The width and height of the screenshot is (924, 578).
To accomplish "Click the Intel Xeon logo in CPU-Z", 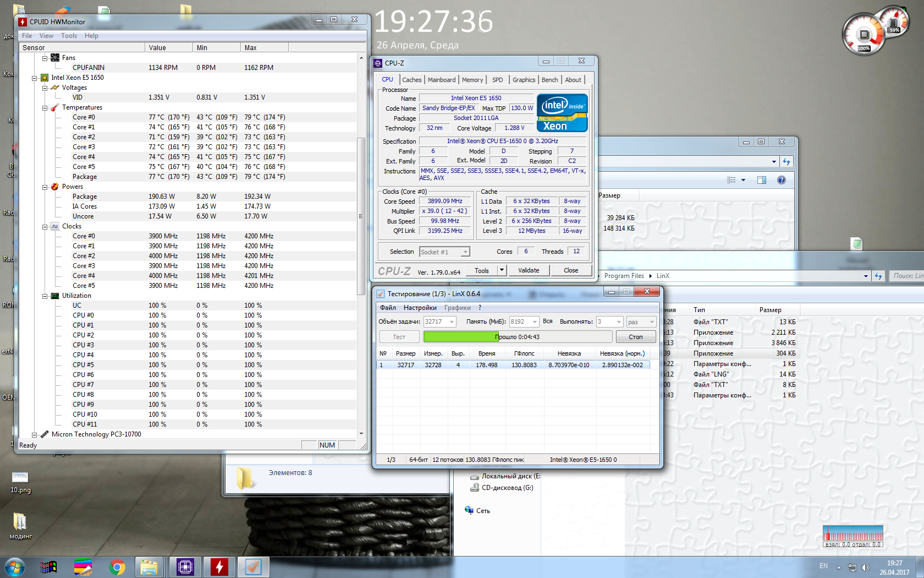I will [x=562, y=113].
